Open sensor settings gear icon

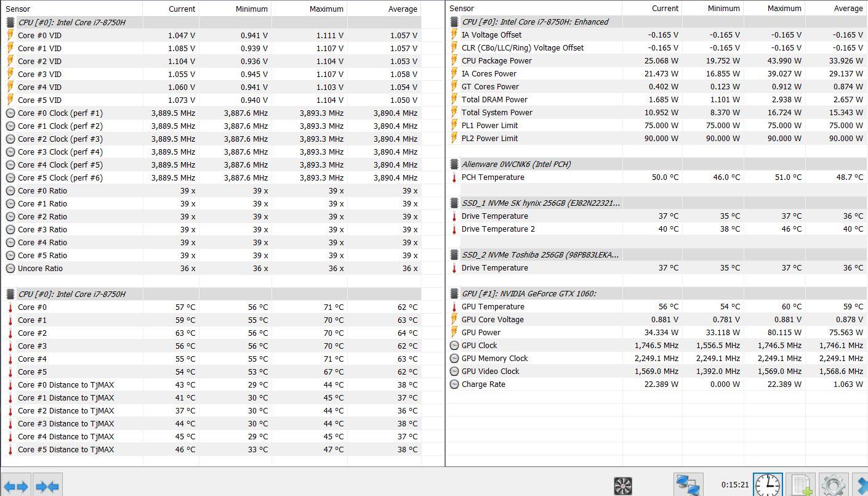click(832, 485)
